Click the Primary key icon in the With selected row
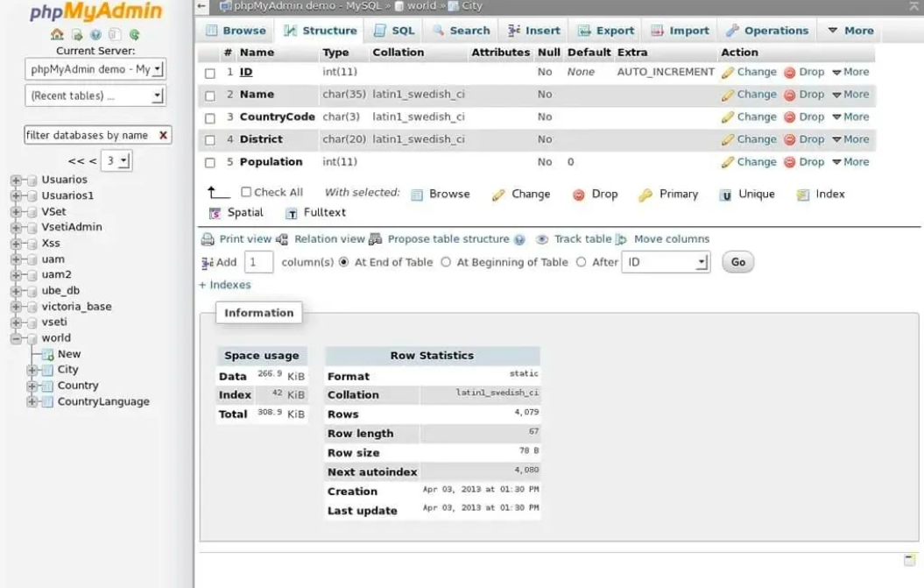The height and width of the screenshot is (588, 924). [x=645, y=195]
